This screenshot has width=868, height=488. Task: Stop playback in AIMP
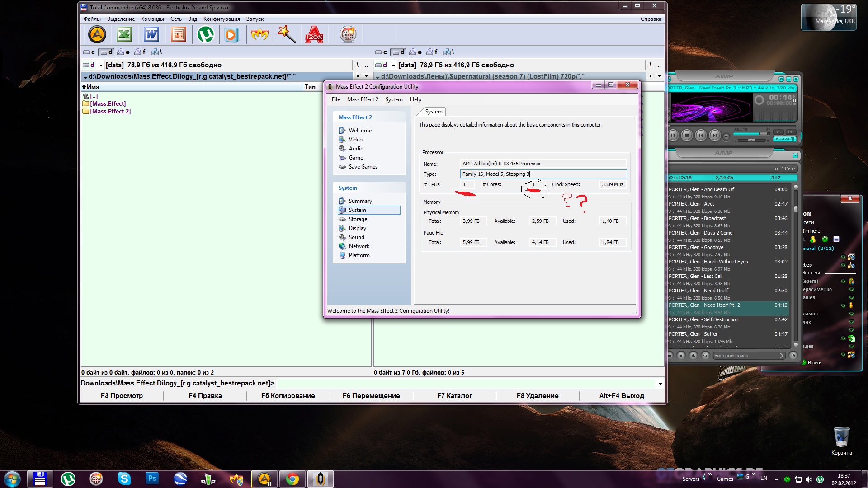(687, 135)
